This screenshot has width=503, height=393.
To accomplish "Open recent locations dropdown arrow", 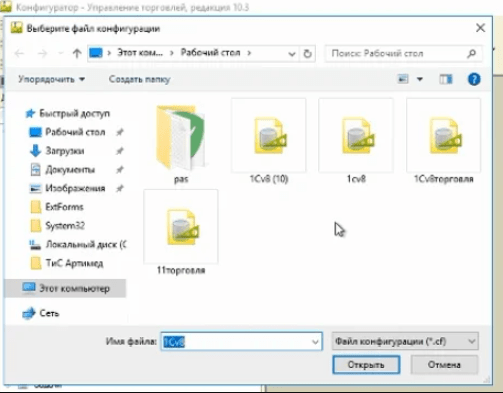I will pyautogui.click(x=60, y=53).
